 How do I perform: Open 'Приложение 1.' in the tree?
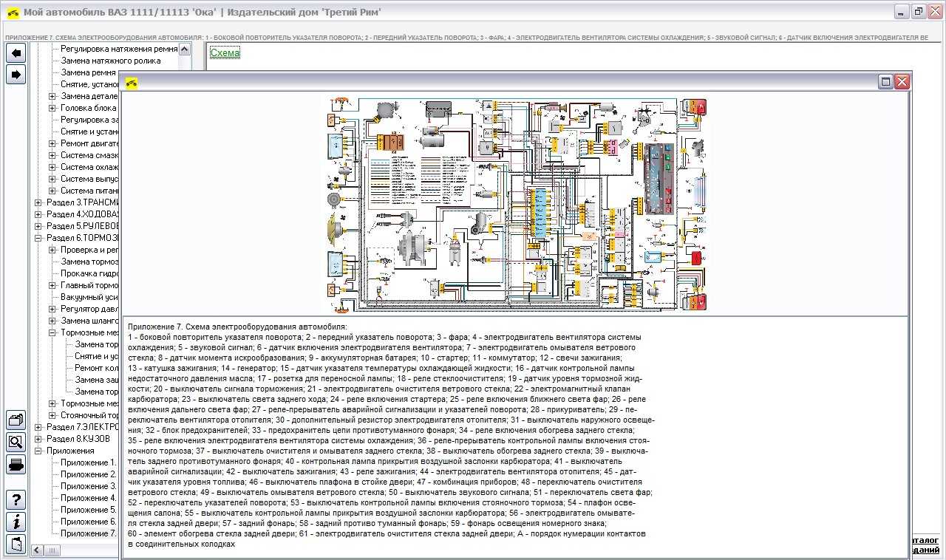[89, 462]
